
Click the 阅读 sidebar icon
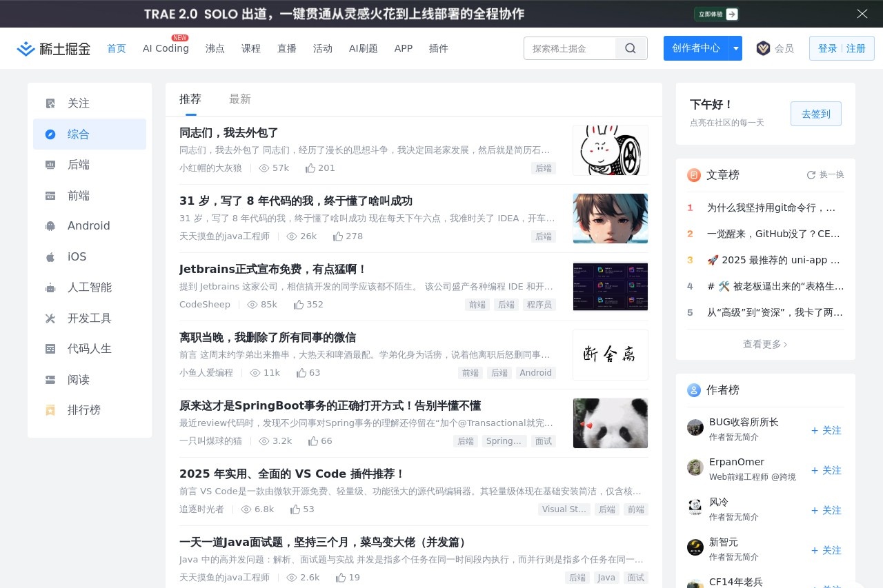pyautogui.click(x=50, y=380)
